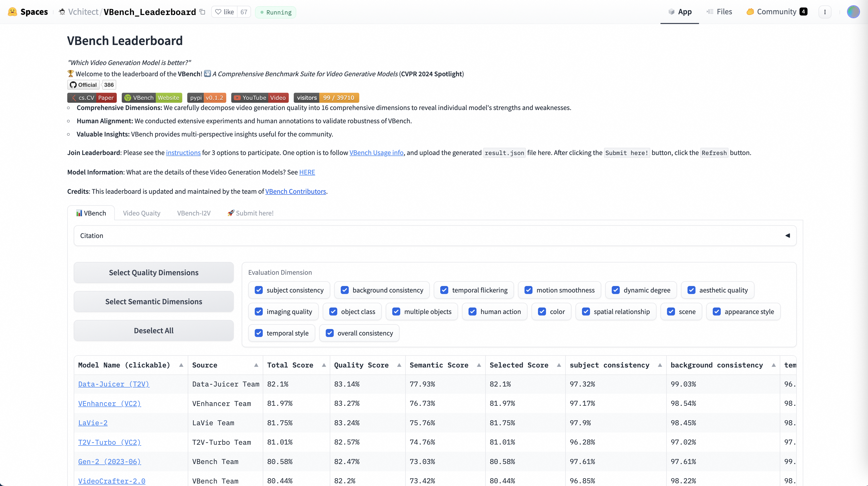Click the HERE model information link
Screen dimensions: 868x486
click(x=307, y=172)
